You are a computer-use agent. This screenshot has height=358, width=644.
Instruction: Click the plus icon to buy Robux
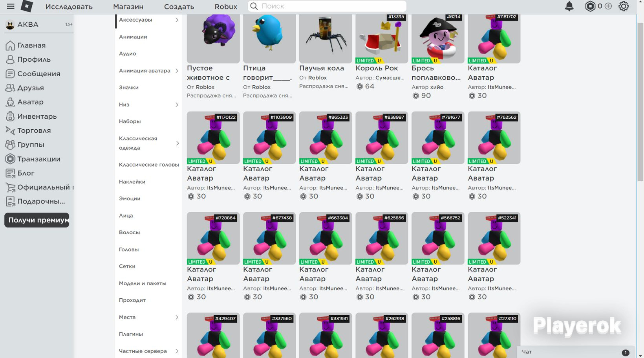[x=608, y=6]
